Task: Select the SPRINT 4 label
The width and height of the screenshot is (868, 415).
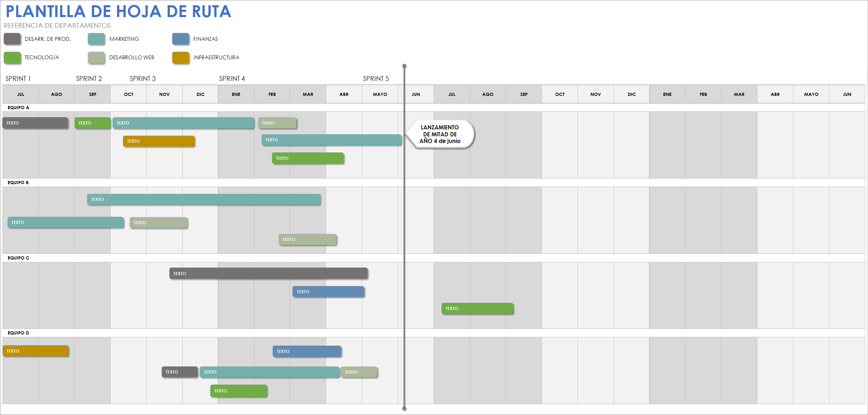Action: click(x=232, y=78)
